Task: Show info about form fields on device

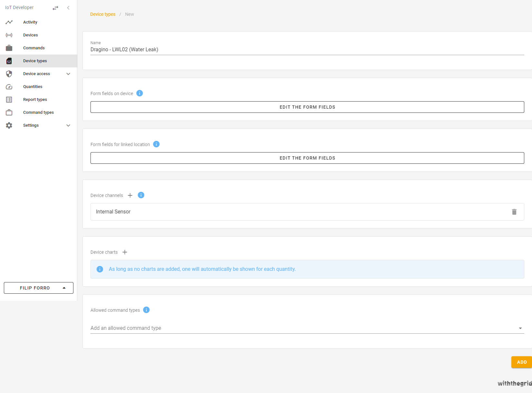Action: pos(139,93)
